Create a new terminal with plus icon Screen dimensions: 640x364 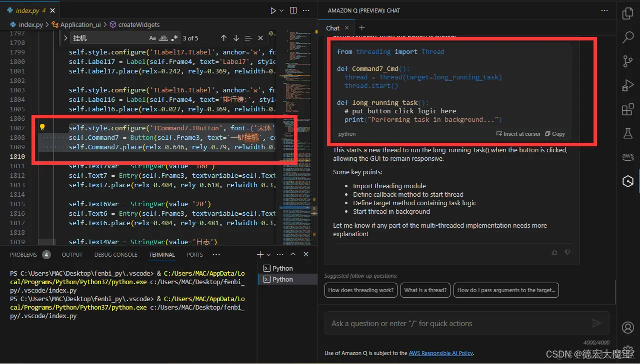(x=260, y=255)
